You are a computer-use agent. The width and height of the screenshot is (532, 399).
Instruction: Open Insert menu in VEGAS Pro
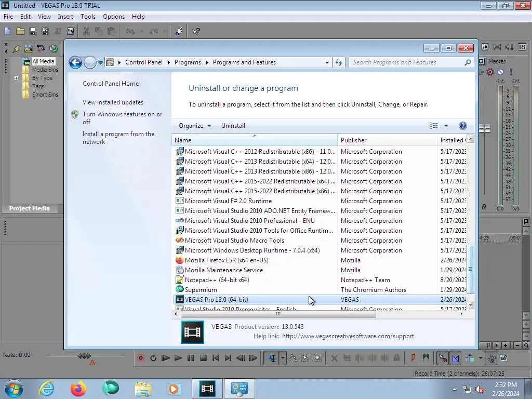pos(65,17)
